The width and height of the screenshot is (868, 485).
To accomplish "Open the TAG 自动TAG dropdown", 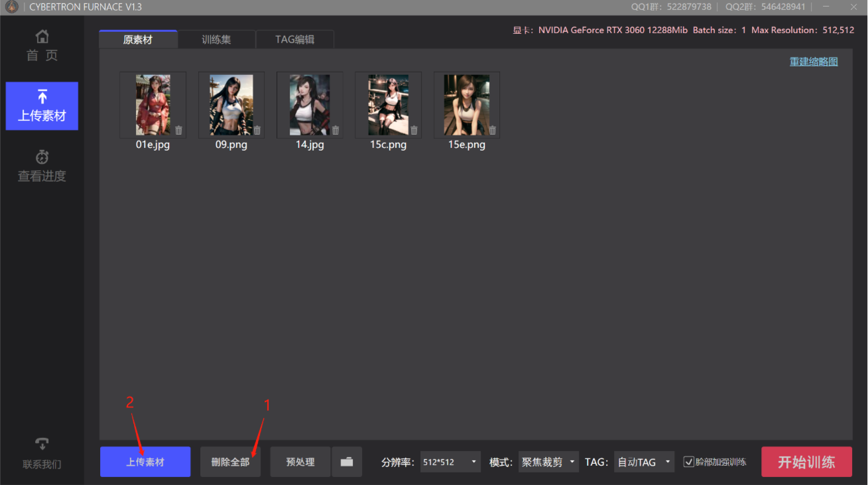I will 645,462.
